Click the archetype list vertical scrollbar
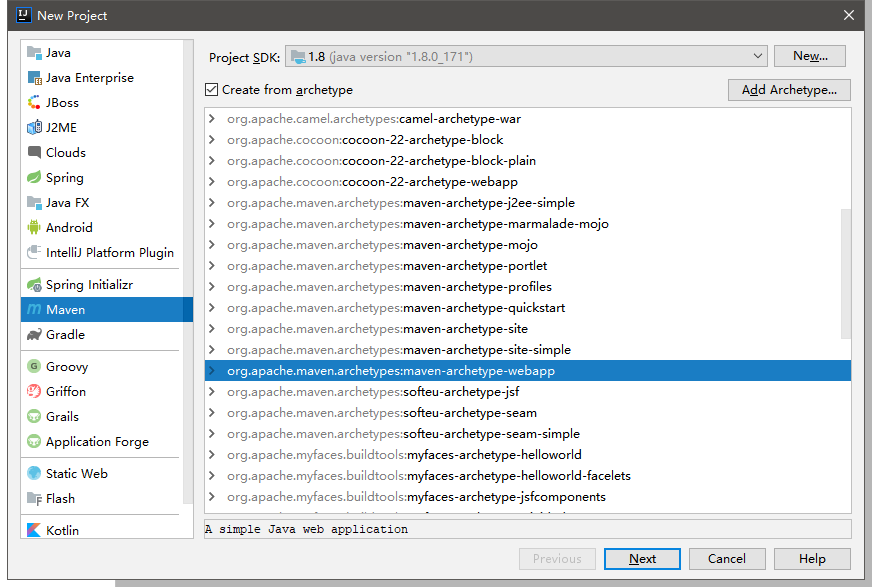Viewport: 872px width, 587px height. click(846, 273)
